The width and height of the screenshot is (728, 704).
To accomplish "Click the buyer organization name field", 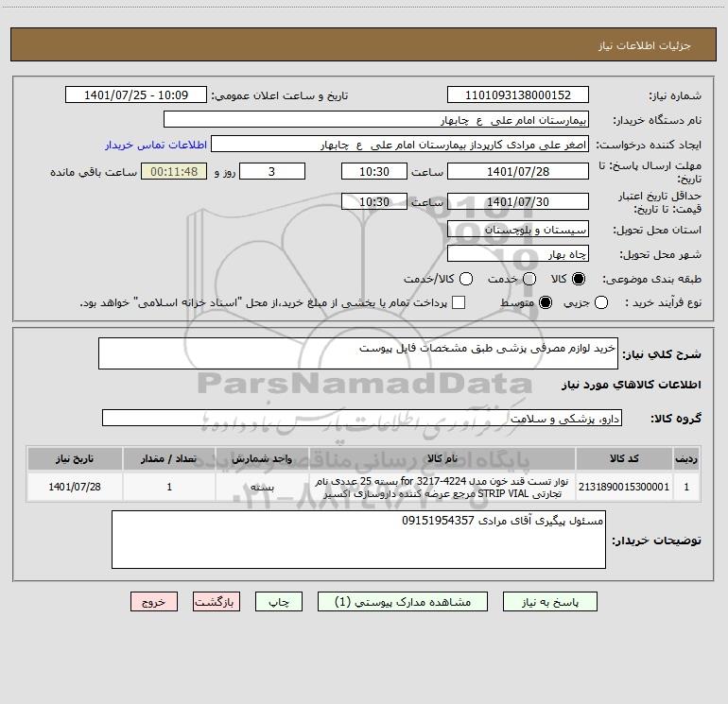I will [x=376, y=119].
